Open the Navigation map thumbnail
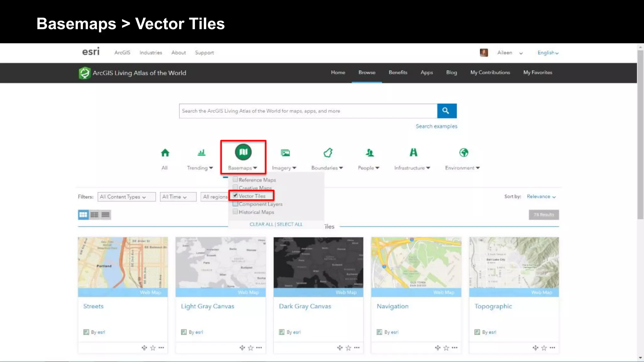The image size is (644, 362). click(x=416, y=262)
